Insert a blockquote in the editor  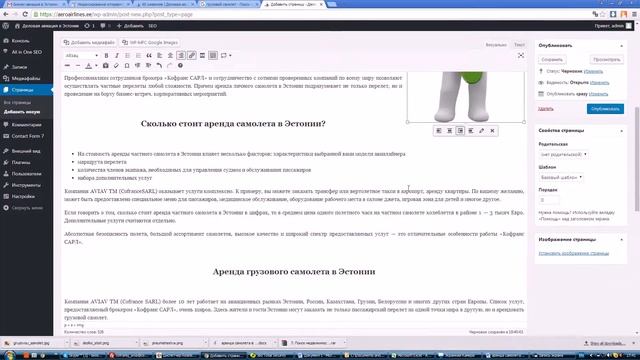tap(149, 56)
